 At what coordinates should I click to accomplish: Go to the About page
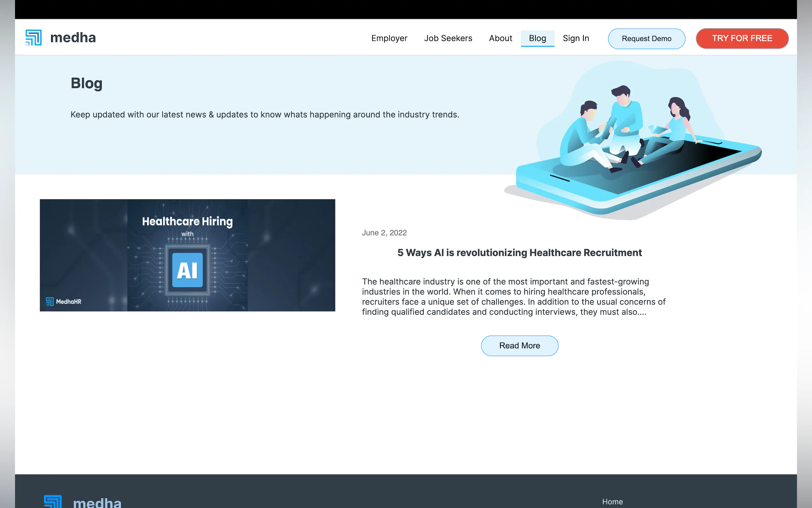click(500, 38)
